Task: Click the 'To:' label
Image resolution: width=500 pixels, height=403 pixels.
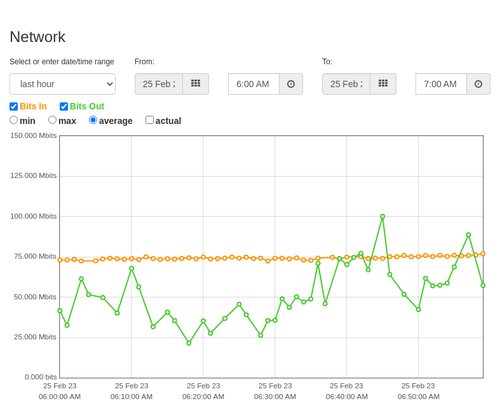Action: (x=327, y=62)
